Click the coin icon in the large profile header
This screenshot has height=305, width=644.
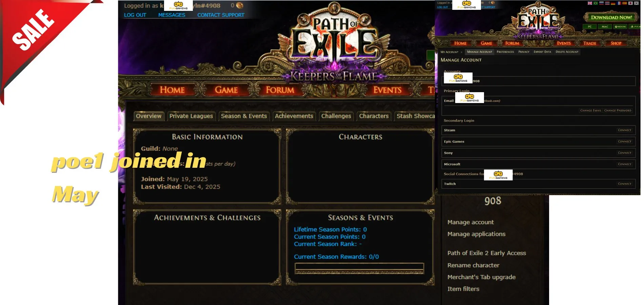[x=240, y=5]
